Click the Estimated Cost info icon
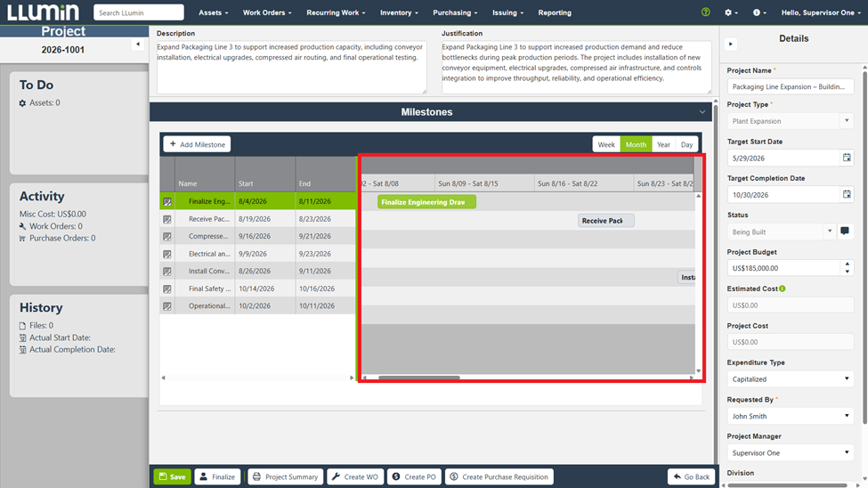This screenshot has width=868, height=488. tap(783, 289)
